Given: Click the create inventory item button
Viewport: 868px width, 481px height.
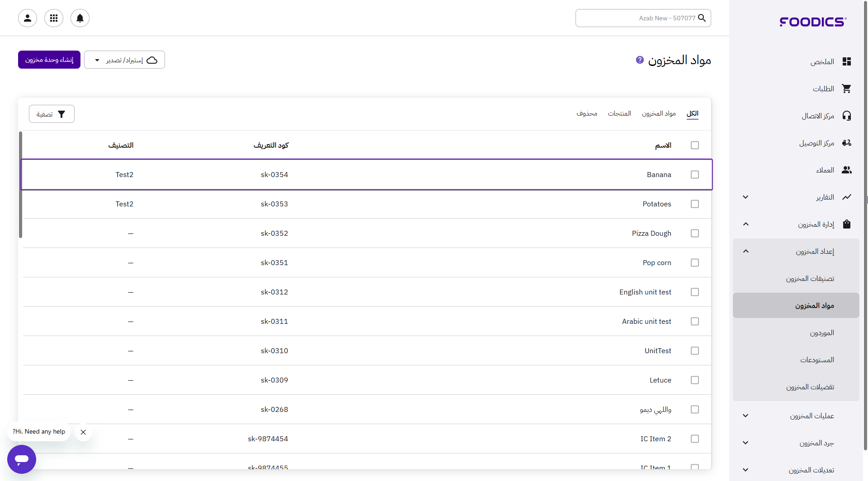Looking at the screenshot, I should (49, 60).
